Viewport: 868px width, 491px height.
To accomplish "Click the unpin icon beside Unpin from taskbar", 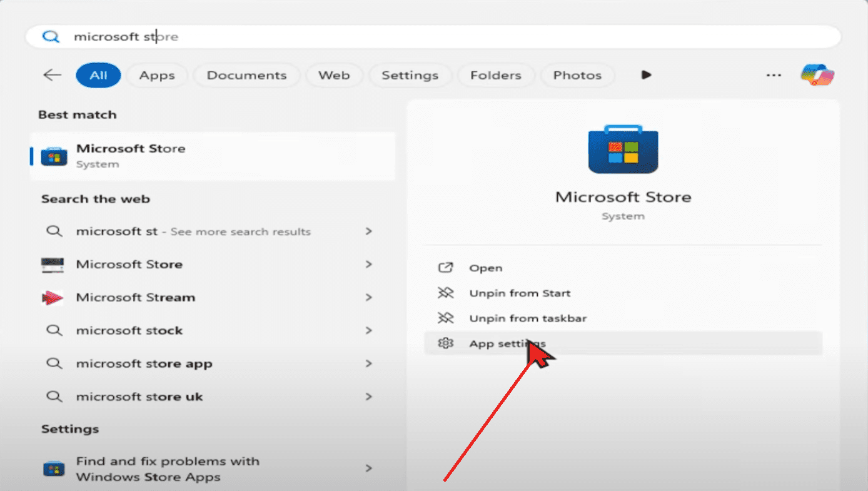I will [x=445, y=318].
